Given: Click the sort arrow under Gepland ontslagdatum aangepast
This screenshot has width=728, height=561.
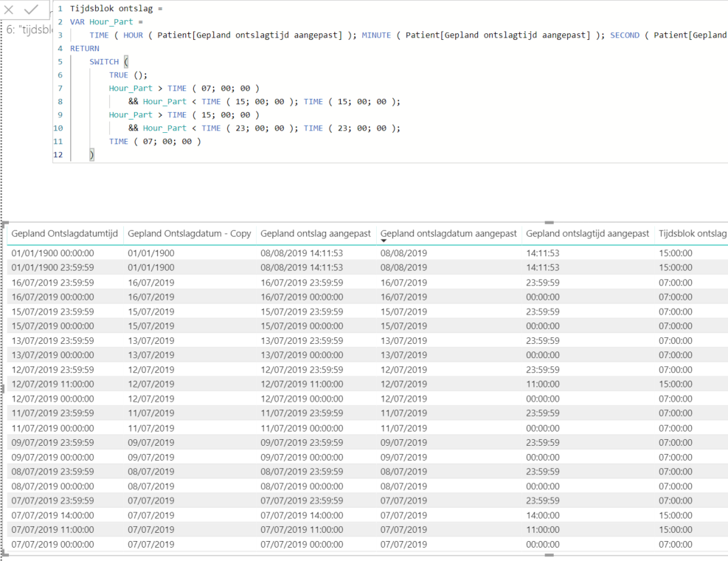Looking at the screenshot, I should [384, 241].
